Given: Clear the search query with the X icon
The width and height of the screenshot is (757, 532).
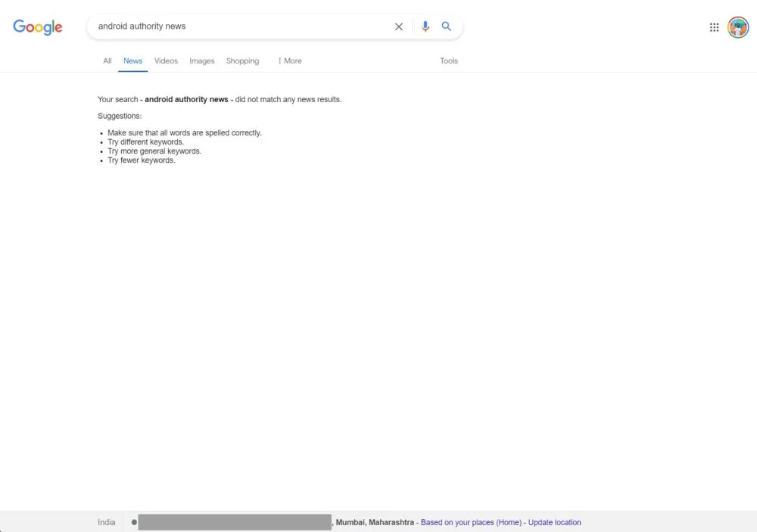Looking at the screenshot, I should [399, 26].
